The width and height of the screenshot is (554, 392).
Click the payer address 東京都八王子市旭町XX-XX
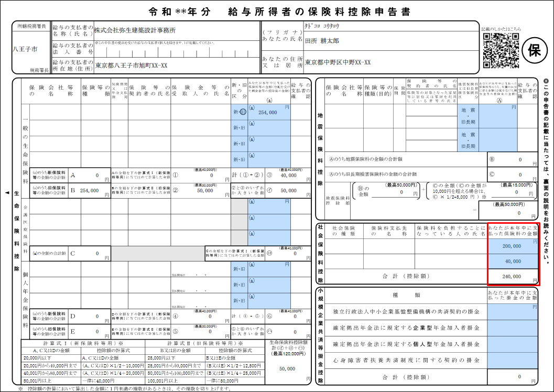(131, 66)
